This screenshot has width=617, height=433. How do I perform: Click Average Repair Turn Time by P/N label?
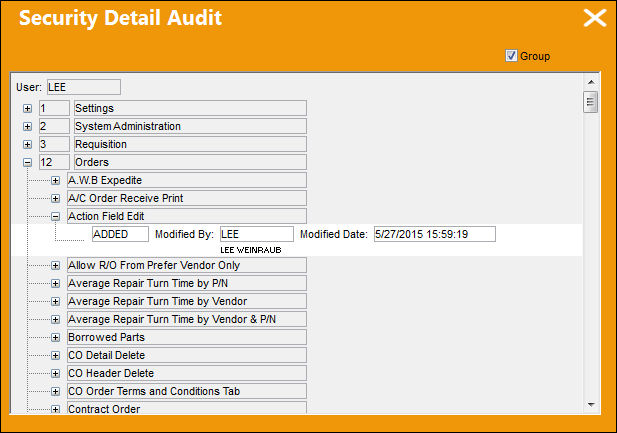pyautogui.click(x=187, y=283)
